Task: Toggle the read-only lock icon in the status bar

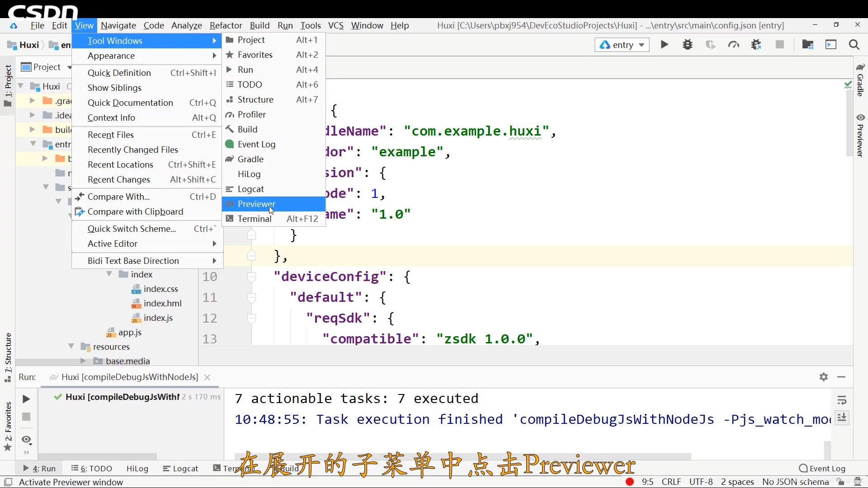Action: (x=841, y=482)
